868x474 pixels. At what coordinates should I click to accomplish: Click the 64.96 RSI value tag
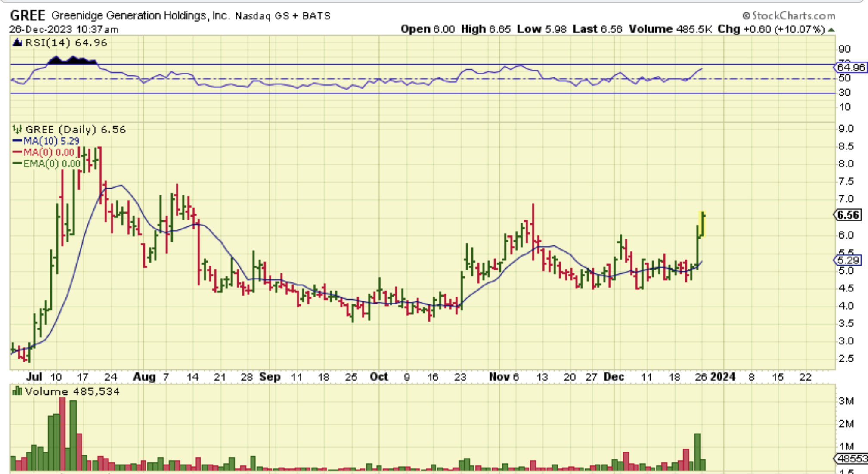pyautogui.click(x=850, y=68)
